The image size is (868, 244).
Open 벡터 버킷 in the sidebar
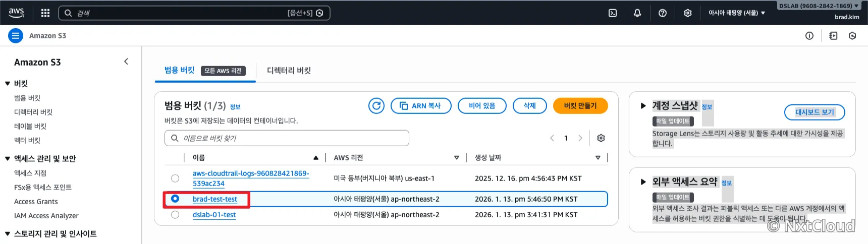[x=27, y=141]
